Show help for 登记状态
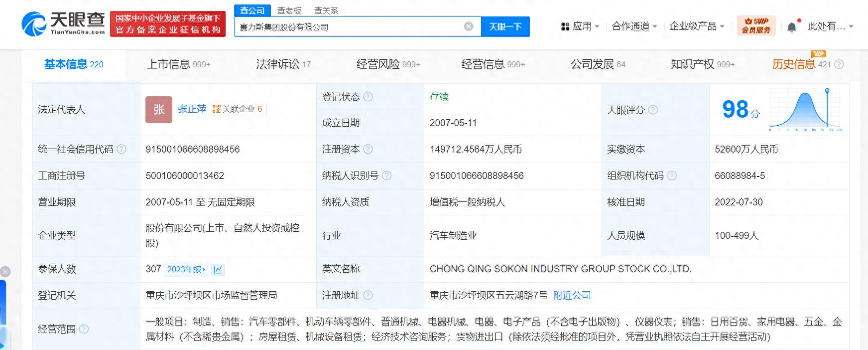868x350 pixels. (x=368, y=97)
